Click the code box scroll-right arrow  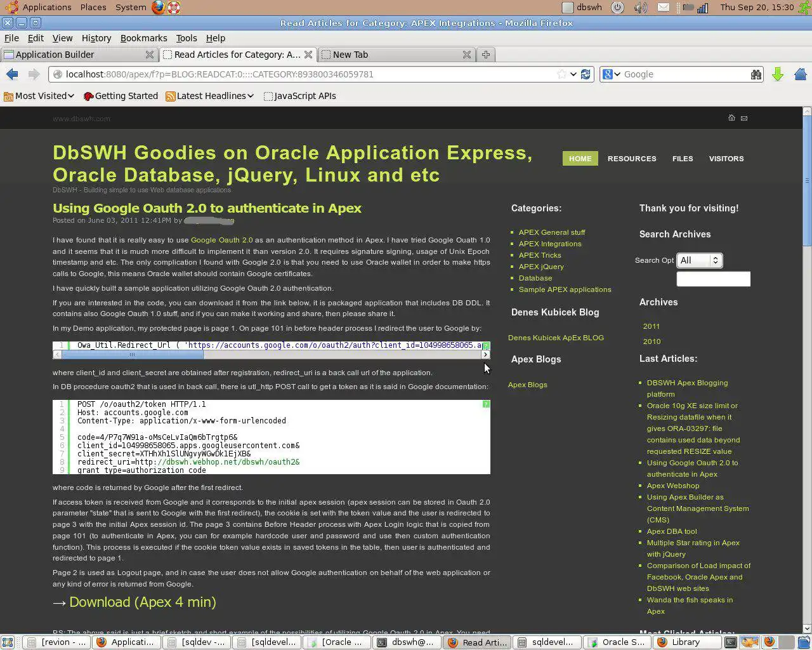point(486,355)
